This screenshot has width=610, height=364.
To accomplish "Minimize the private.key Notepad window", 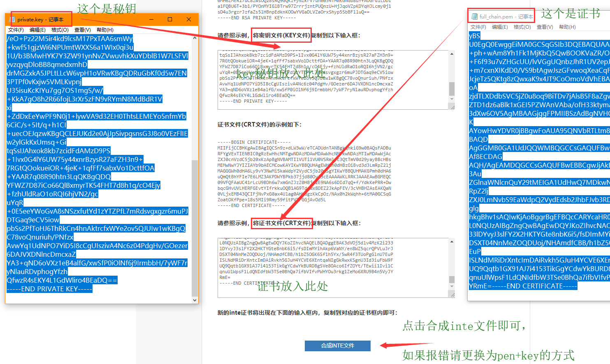I will click(x=151, y=19).
